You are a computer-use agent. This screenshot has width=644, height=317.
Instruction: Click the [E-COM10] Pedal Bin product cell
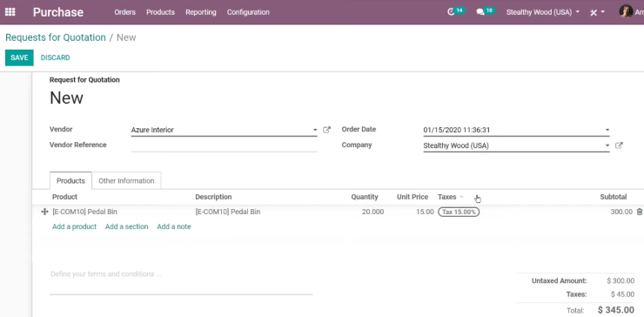click(x=84, y=212)
